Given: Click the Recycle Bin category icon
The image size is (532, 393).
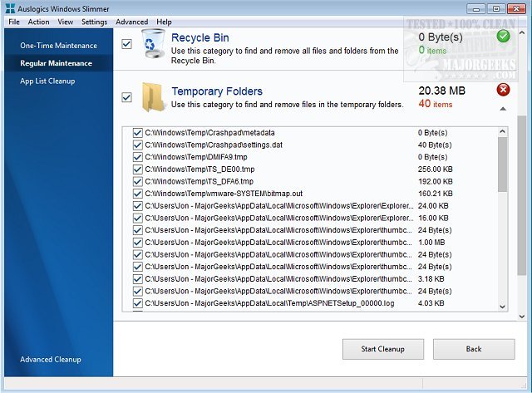Looking at the screenshot, I should point(153,43).
